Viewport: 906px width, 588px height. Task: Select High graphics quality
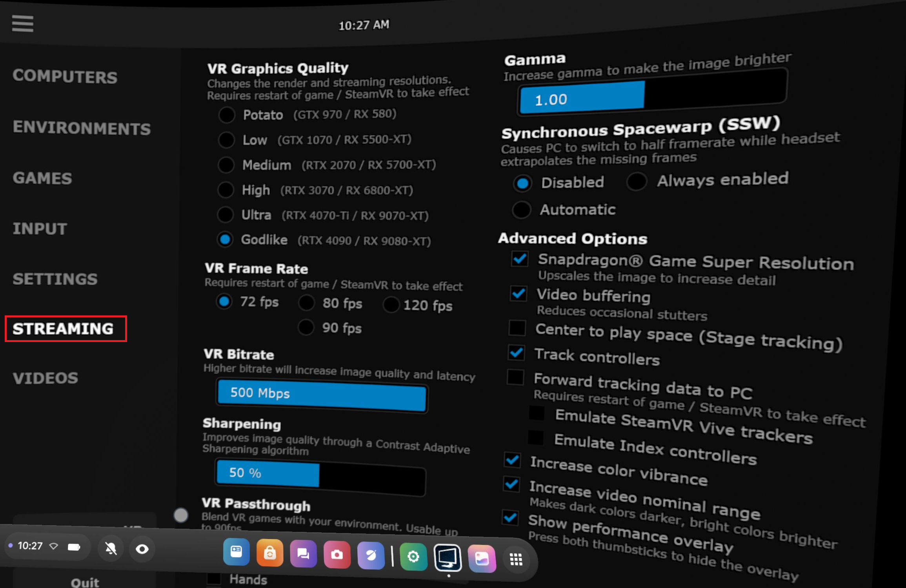click(x=226, y=190)
